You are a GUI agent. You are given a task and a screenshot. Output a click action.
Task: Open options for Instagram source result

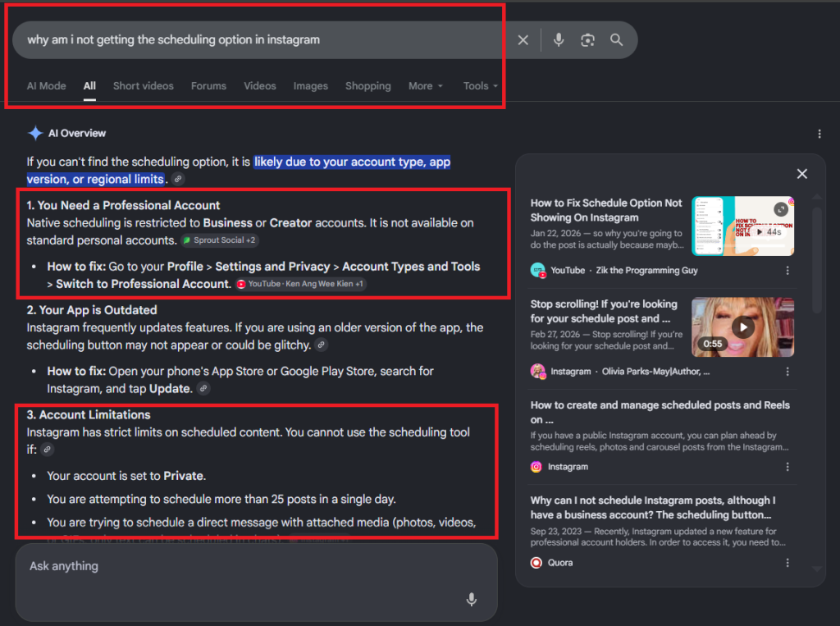(787, 468)
